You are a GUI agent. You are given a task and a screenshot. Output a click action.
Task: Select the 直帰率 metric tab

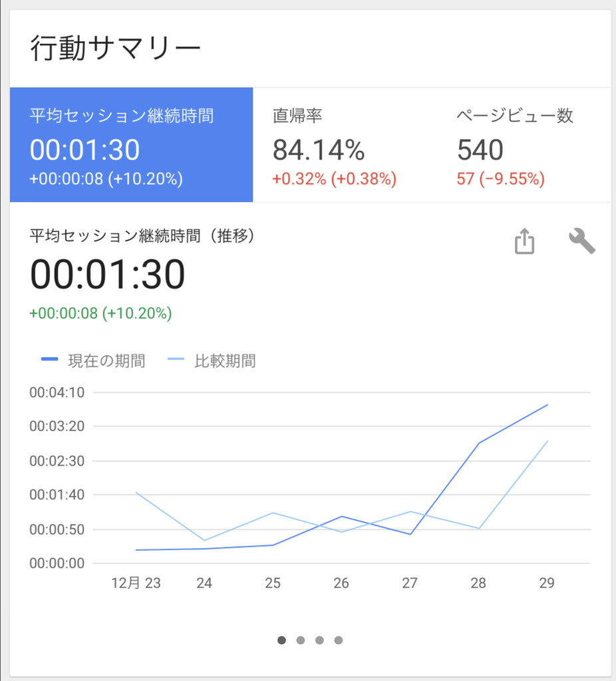coord(344,144)
